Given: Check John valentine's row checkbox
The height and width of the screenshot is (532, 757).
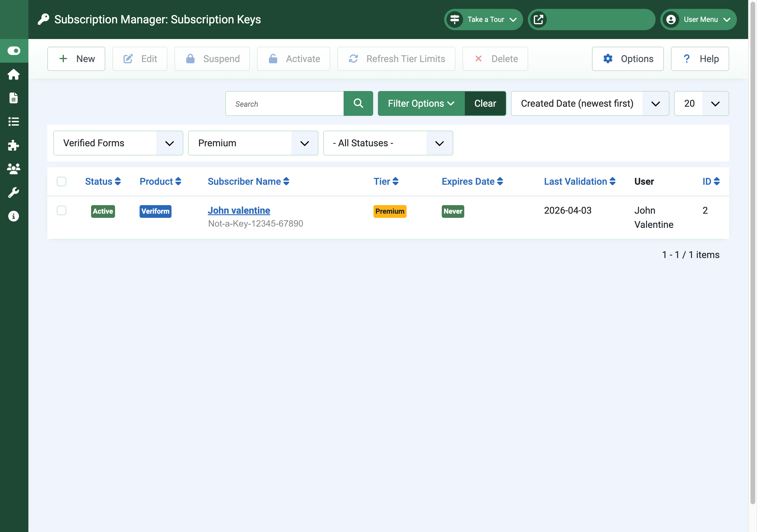Looking at the screenshot, I should (x=61, y=211).
